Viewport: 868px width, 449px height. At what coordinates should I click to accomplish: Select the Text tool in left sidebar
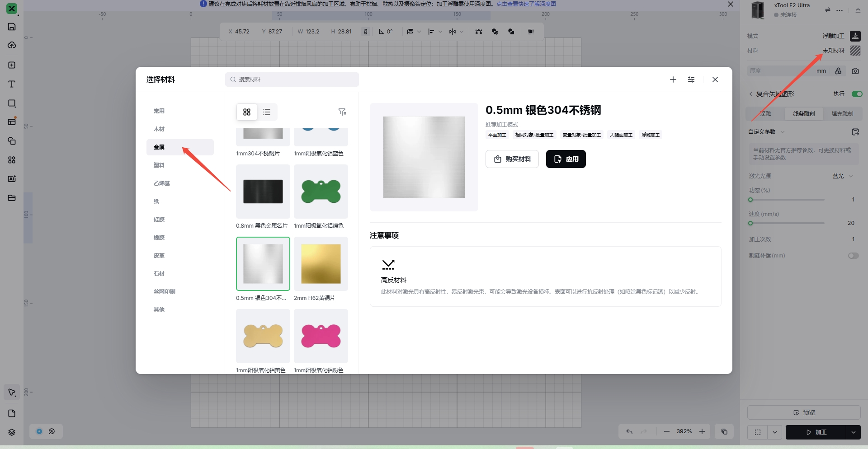pyautogui.click(x=12, y=84)
